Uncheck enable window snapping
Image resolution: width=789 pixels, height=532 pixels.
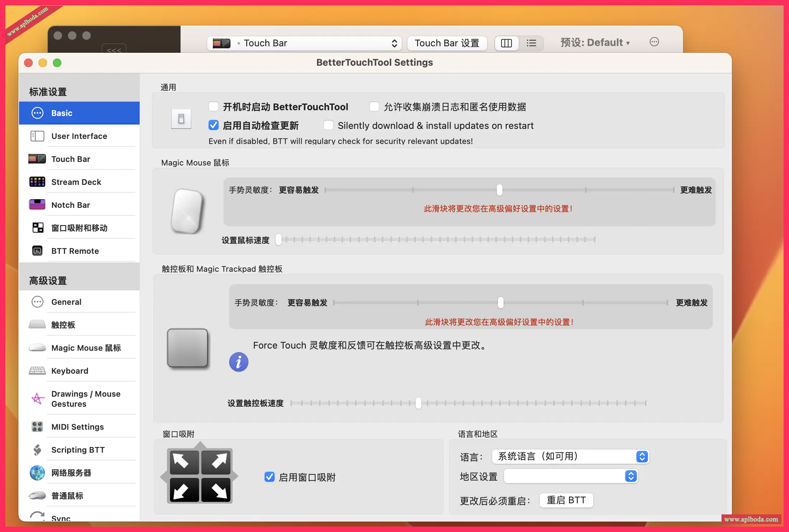[x=270, y=477]
